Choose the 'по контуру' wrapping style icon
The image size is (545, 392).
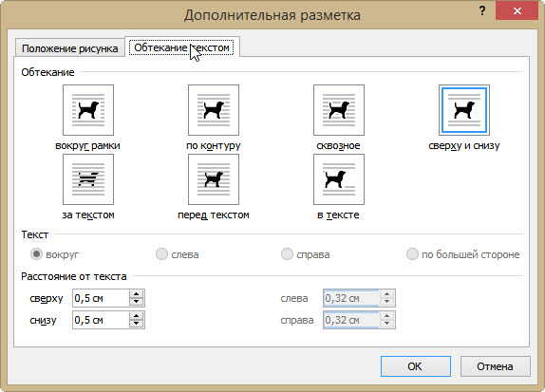tap(214, 110)
